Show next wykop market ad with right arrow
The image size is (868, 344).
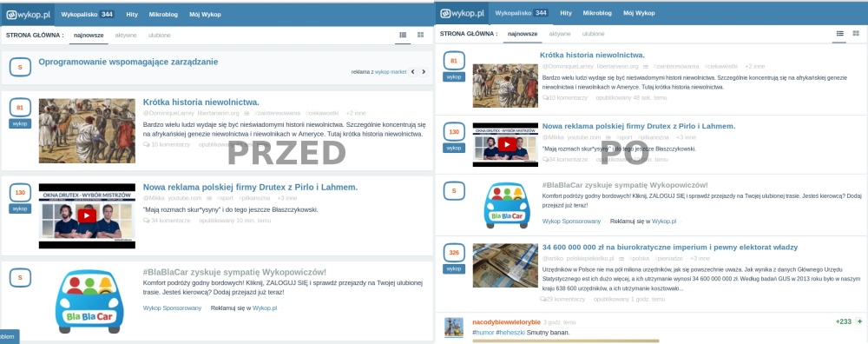click(424, 72)
